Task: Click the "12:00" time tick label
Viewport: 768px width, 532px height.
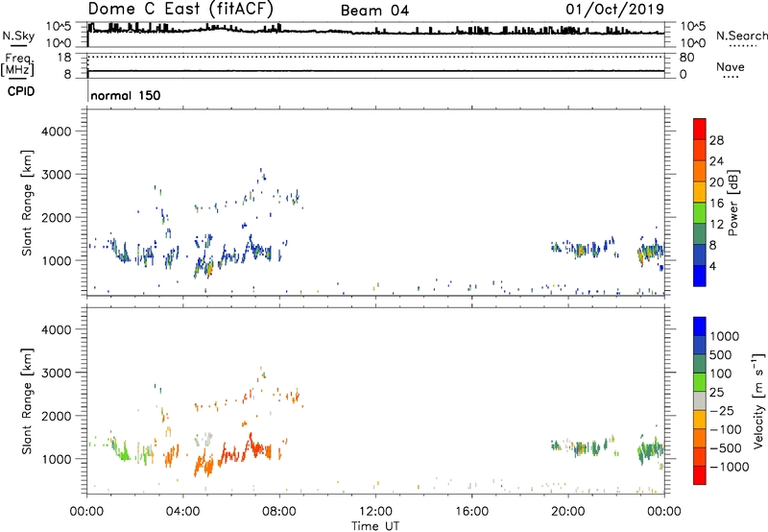Action: [x=375, y=512]
